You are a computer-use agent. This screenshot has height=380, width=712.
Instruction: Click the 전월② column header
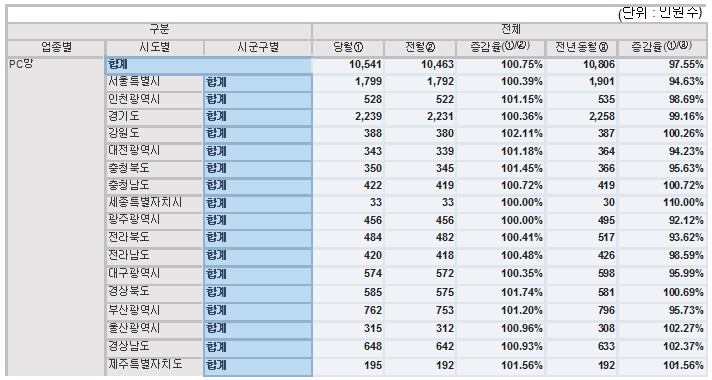(x=420, y=47)
